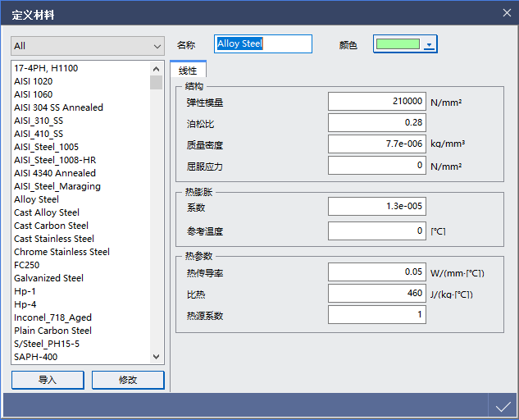Confirm with the checkmark button
The width and height of the screenshot is (519, 420).
(503, 406)
